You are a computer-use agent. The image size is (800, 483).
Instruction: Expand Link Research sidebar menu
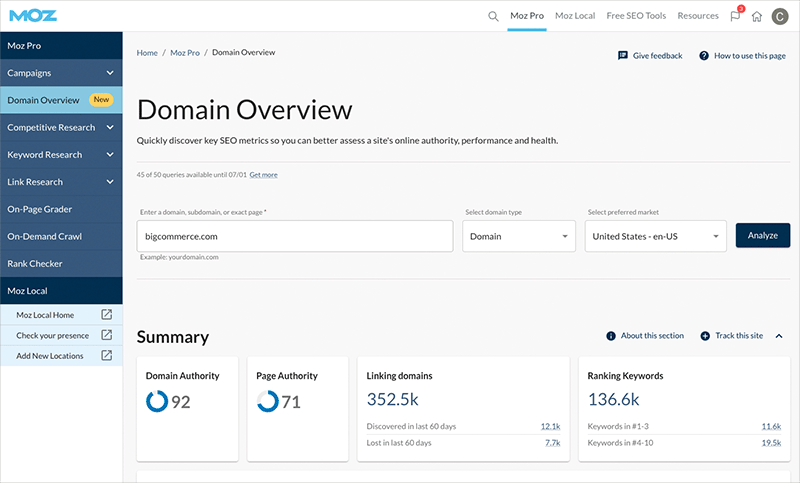click(x=61, y=182)
